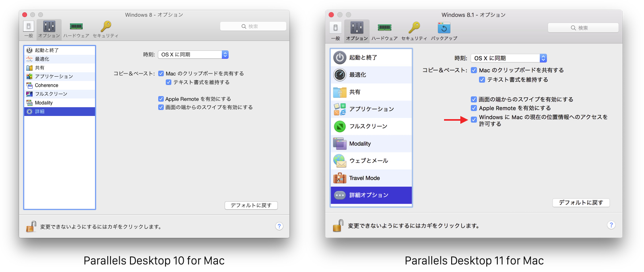Select 共有 folder in Windows 8.1 sidebar
The width and height of the screenshot is (644, 272).
tap(371, 92)
